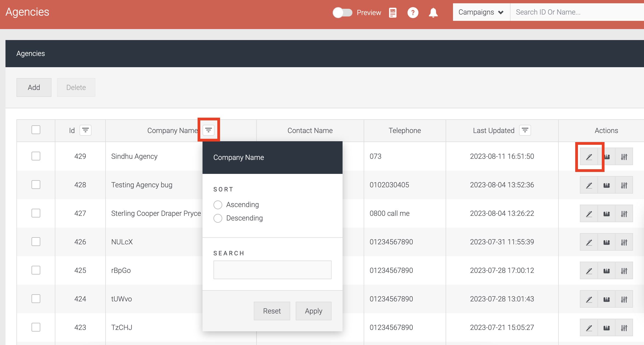The height and width of the screenshot is (345, 644).
Task: Open sliders settings icon for agency 428
Action: coord(624,185)
